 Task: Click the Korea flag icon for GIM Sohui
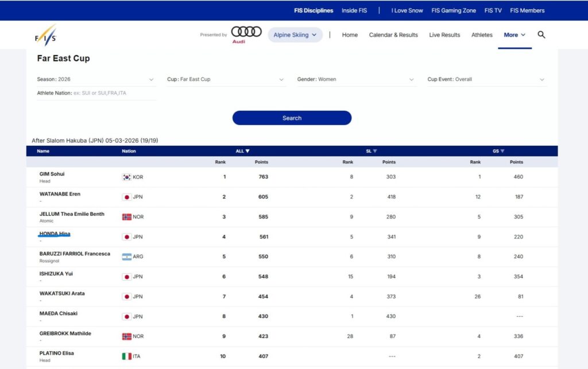(x=126, y=177)
